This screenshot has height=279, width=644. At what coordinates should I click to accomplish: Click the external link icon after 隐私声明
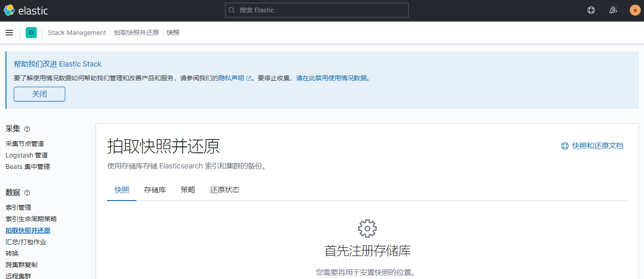(249, 78)
